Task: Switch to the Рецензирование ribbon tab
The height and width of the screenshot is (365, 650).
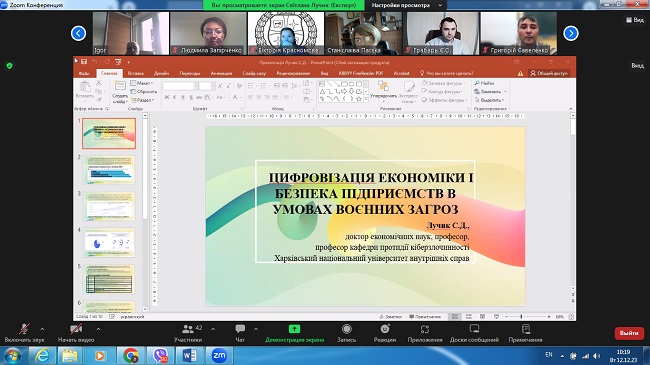Action: pyautogui.click(x=293, y=73)
